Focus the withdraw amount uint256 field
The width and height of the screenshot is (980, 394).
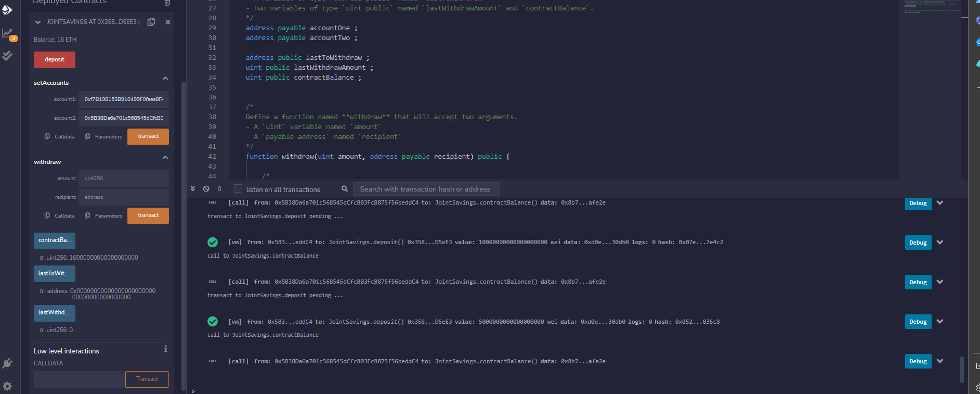click(x=124, y=179)
